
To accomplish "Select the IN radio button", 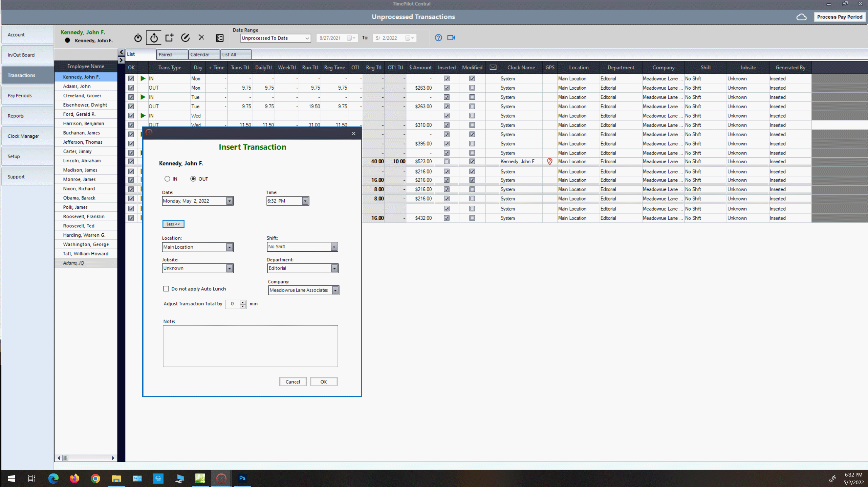I will coord(167,179).
